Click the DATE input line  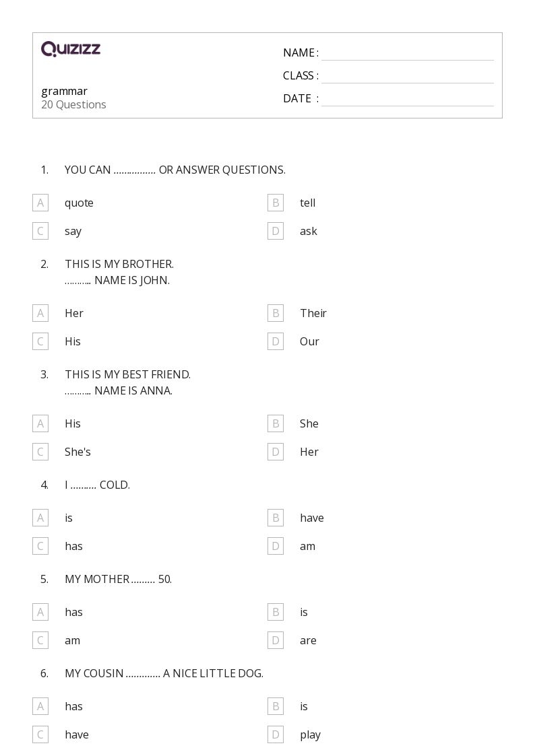[407, 99]
